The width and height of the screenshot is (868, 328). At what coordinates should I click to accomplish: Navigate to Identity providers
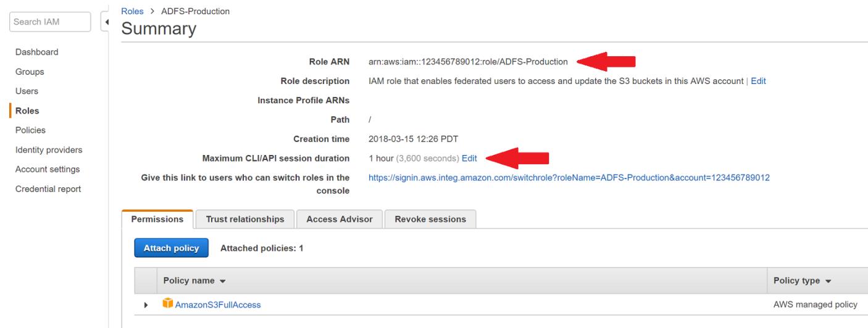tap(49, 150)
